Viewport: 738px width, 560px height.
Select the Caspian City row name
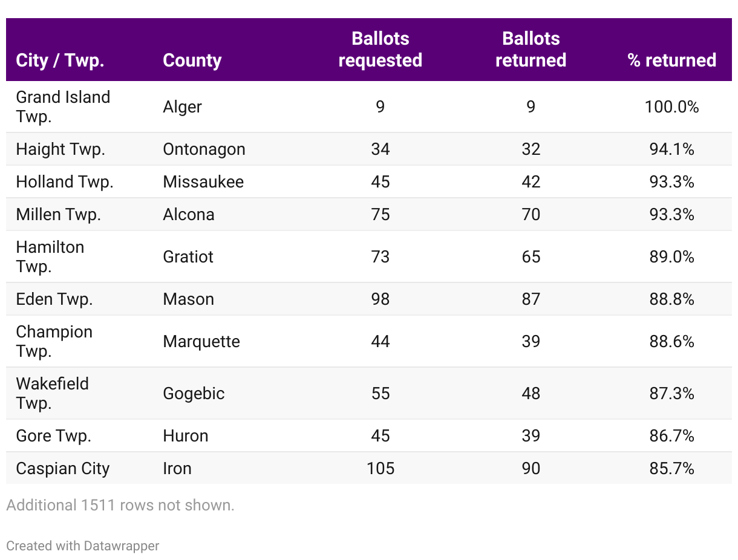point(63,469)
